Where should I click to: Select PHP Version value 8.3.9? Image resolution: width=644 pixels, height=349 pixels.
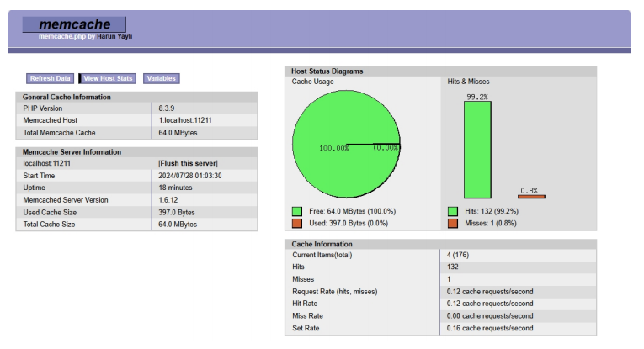pyautogui.click(x=167, y=108)
